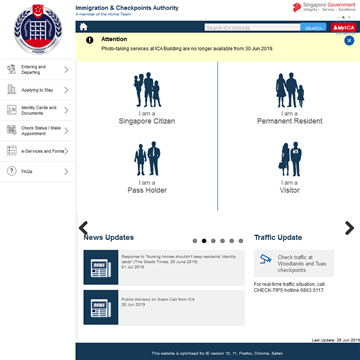
Task: Open the MyICA login button
Action: coord(344,28)
